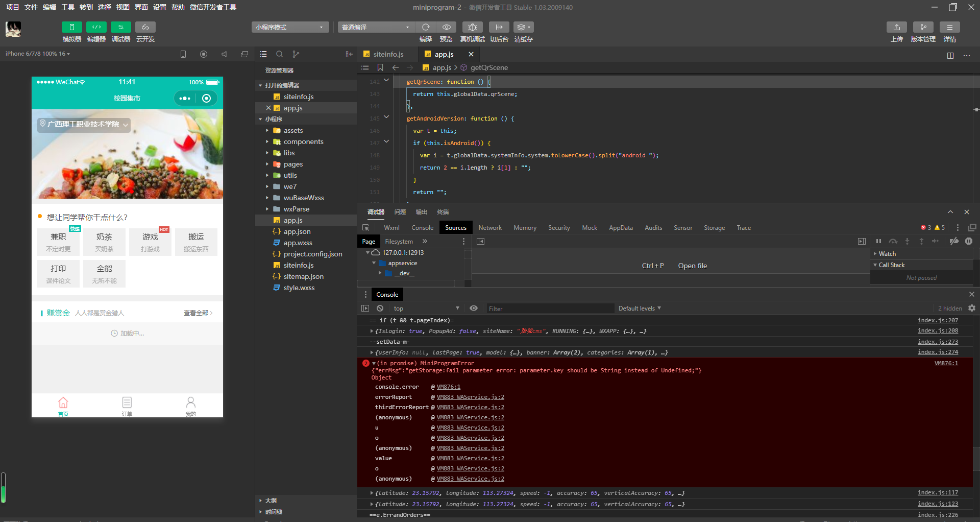
Task: Open the iPhone 6/7/8 device dropdown
Action: click(x=38, y=54)
